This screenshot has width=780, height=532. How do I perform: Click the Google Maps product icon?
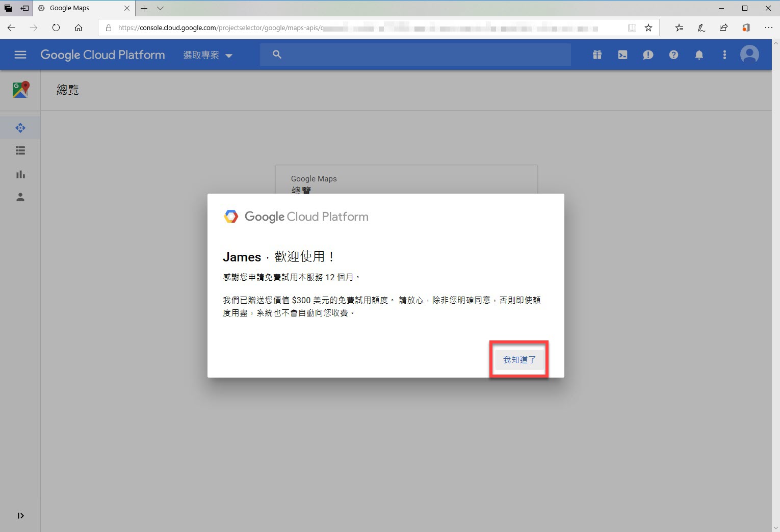pyautogui.click(x=20, y=90)
